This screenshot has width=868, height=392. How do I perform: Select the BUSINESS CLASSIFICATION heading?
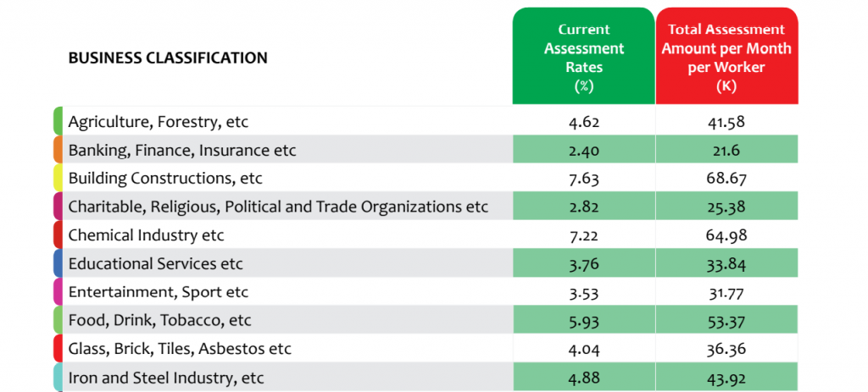(168, 58)
